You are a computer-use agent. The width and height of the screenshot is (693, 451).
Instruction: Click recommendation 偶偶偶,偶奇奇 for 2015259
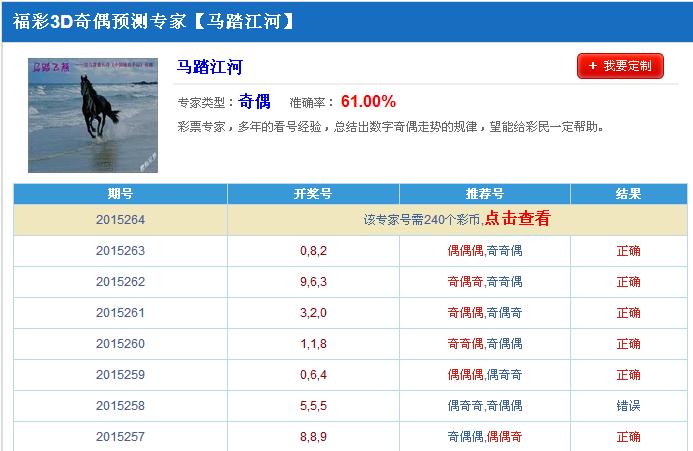pos(485,375)
